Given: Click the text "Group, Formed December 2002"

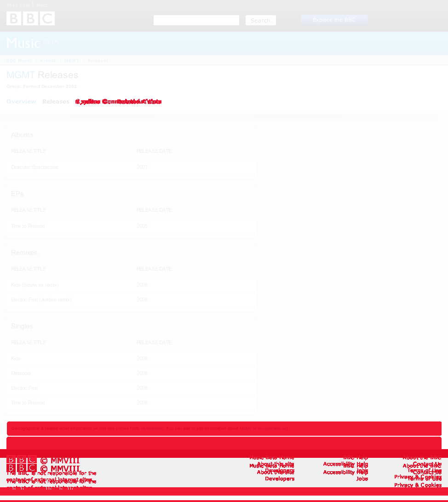Looking at the screenshot, I should (x=41, y=87).
